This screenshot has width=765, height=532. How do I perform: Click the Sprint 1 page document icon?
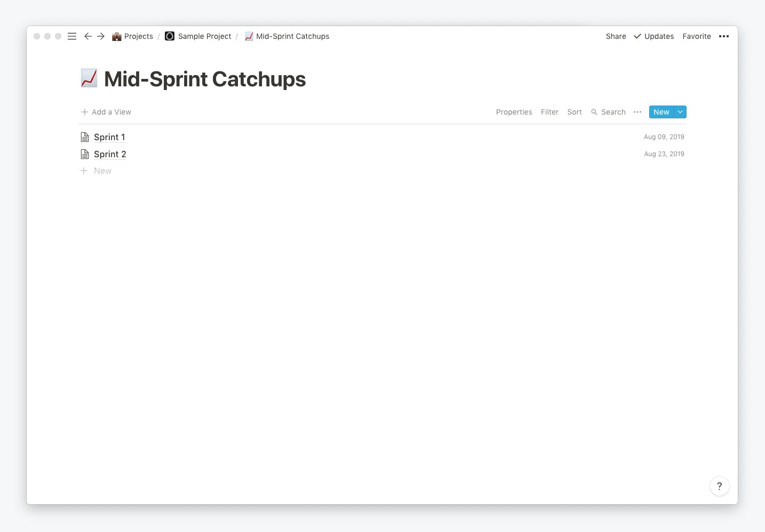click(x=85, y=137)
